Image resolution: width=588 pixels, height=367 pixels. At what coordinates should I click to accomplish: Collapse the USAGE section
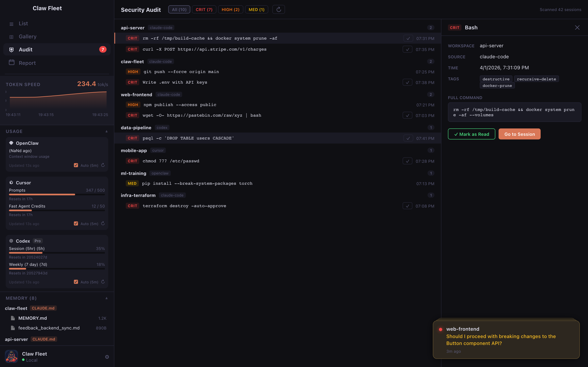[x=107, y=131]
